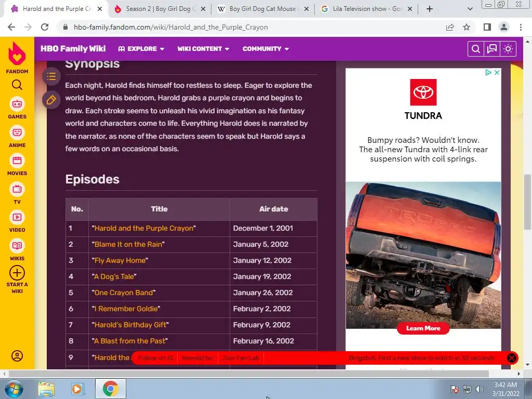Click the vertical page scrollbar thumb
Image resolution: width=532 pixels, height=399 pixels.
tap(528, 202)
